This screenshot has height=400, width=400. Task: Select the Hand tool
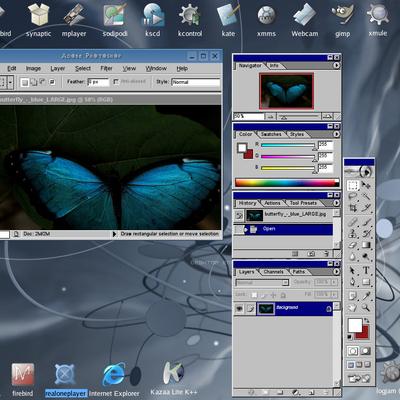[353, 307]
